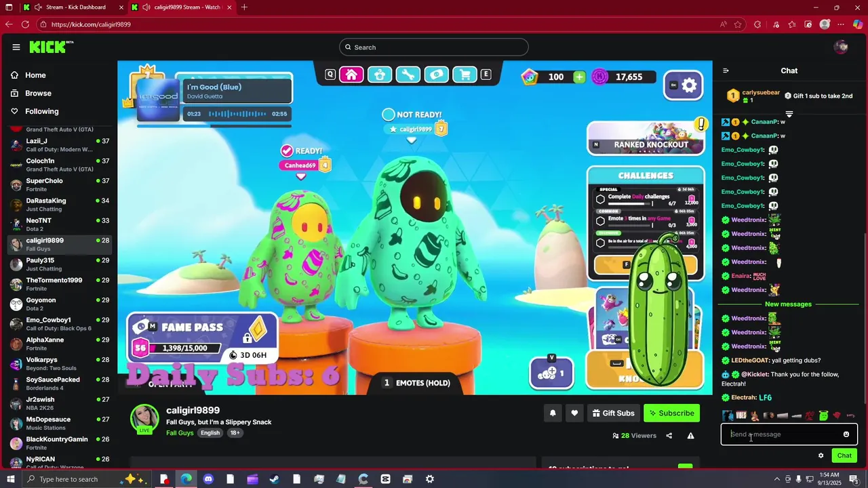This screenshot has height=488, width=868.
Task: Go back with browser back arrow
Action: [x=9, y=24]
